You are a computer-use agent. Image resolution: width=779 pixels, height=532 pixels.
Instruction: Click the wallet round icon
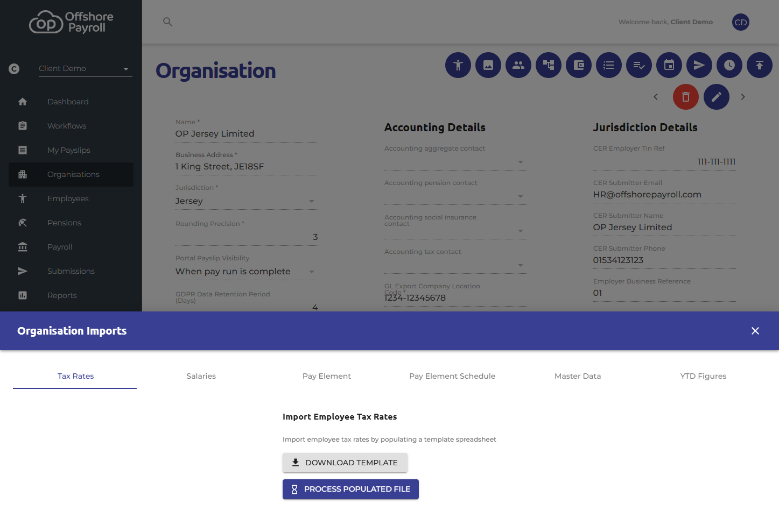point(579,65)
